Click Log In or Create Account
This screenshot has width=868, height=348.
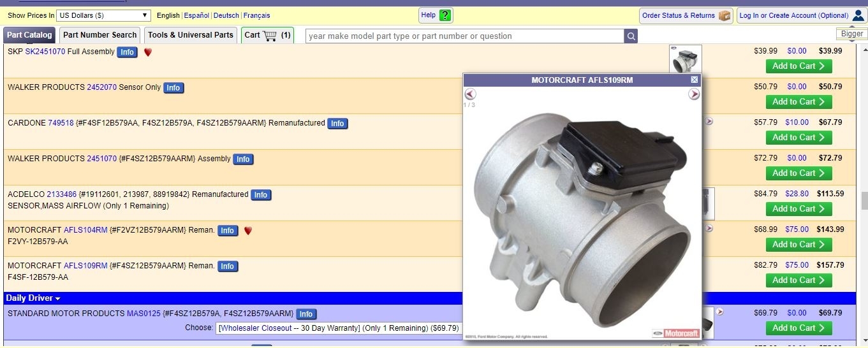click(x=802, y=15)
